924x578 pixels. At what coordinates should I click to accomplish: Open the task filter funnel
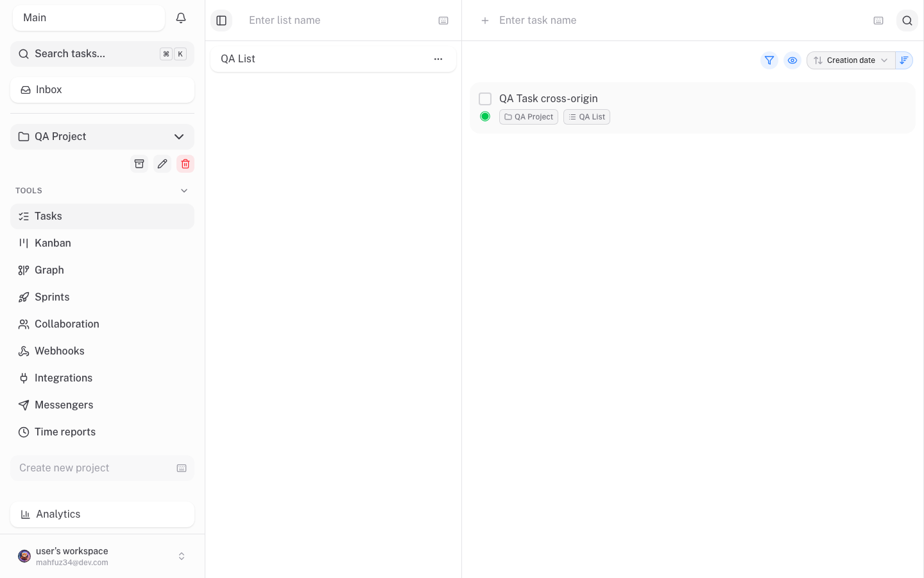point(769,60)
